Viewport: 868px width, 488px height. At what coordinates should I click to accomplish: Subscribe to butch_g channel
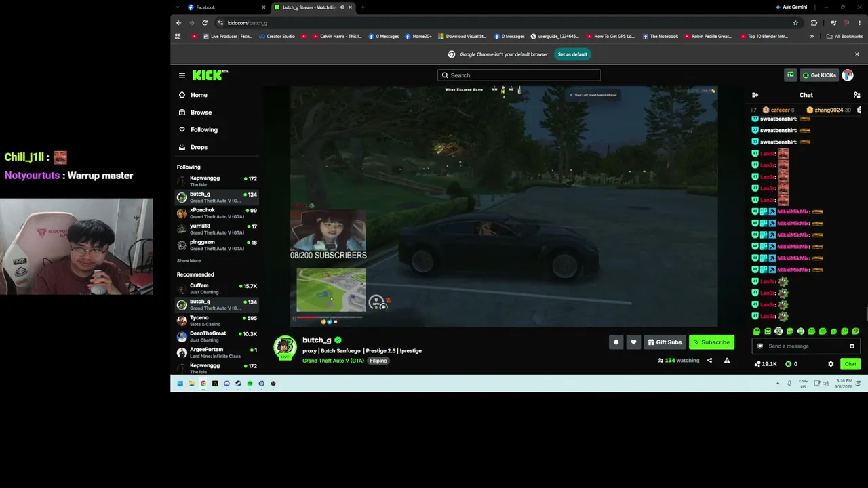(711, 342)
